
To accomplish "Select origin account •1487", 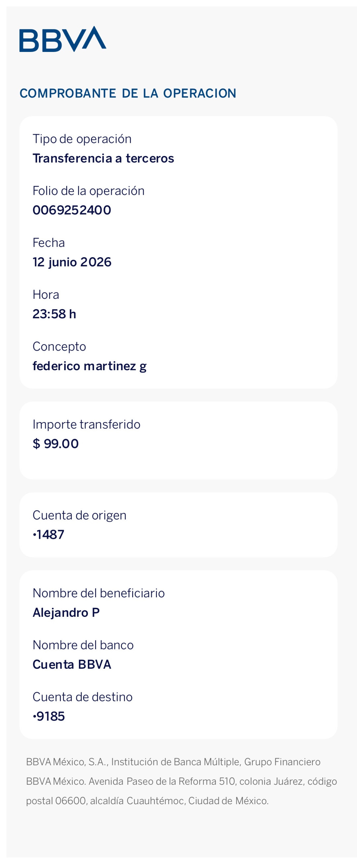I will coord(48,535).
